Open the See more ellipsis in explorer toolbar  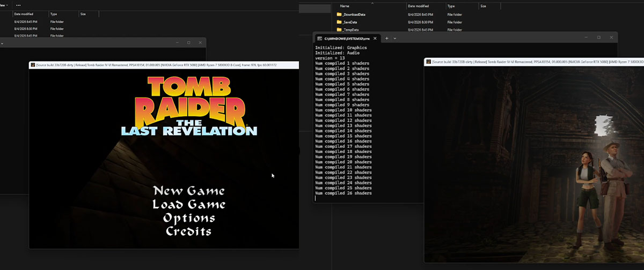point(19,5)
